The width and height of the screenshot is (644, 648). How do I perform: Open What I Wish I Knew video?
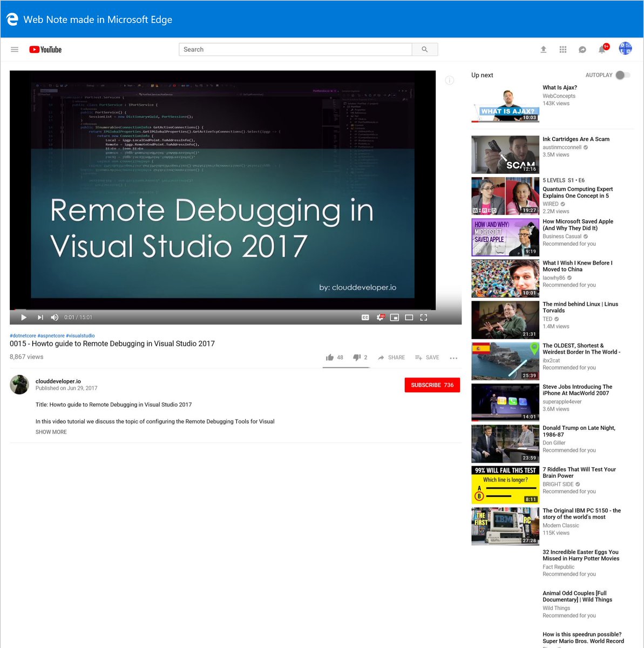pos(578,266)
